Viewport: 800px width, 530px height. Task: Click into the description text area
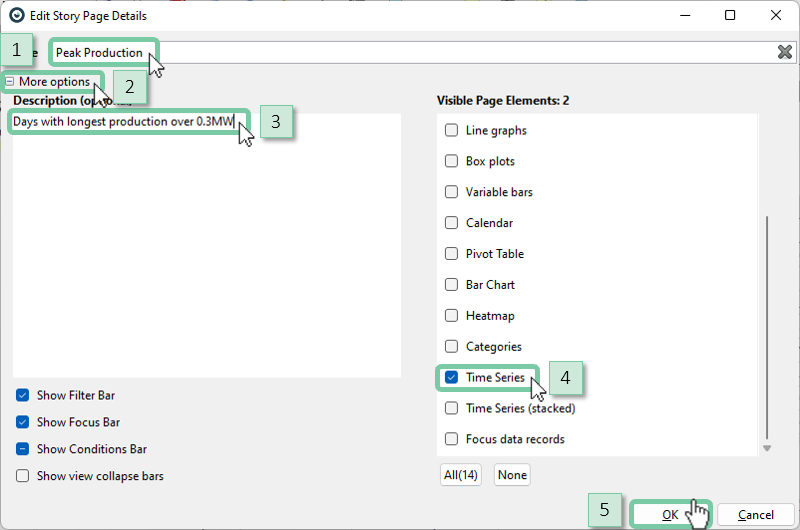[207, 245]
